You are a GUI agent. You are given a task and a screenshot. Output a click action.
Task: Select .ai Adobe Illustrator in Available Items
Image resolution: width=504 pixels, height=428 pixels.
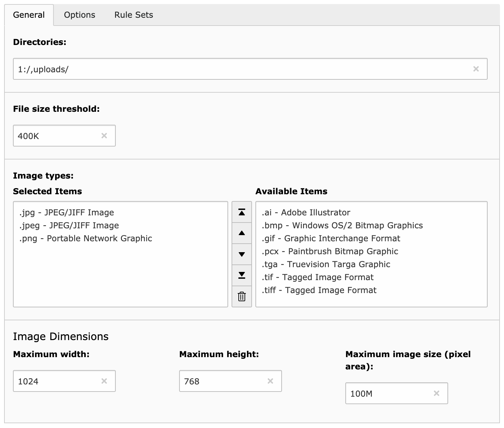305,212
